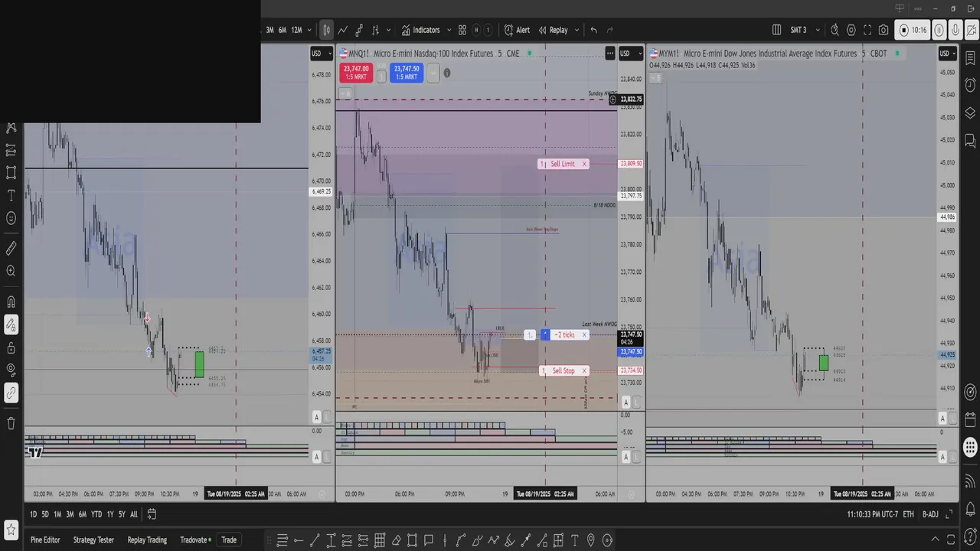Select the 3M interval in top toolbar
The height and width of the screenshot is (551, 980).
click(x=269, y=30)
